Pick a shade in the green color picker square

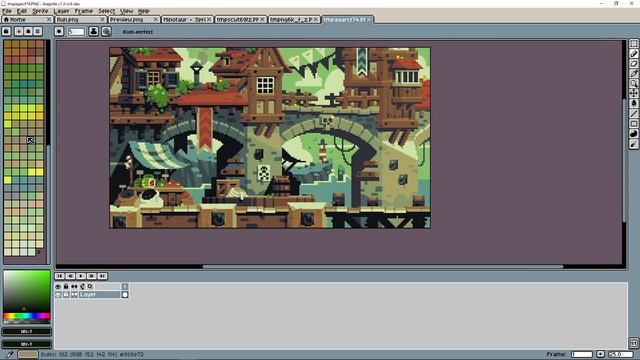tap(27, 291)
